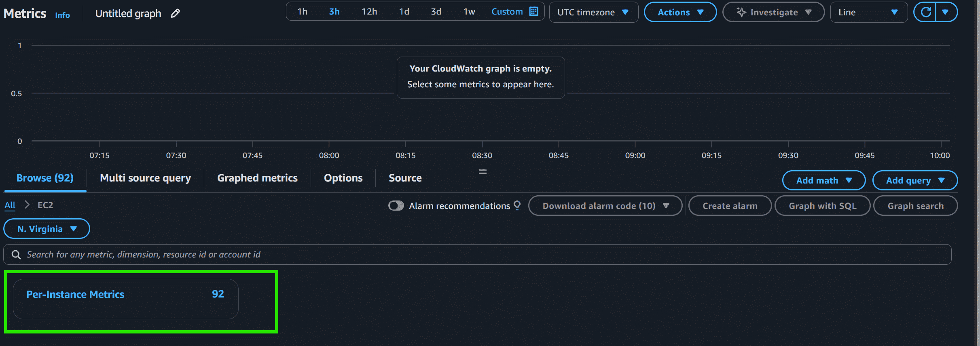Open the N. Virginia region selector
Screen dimensions: 980x346
click(x=47, y=229)
